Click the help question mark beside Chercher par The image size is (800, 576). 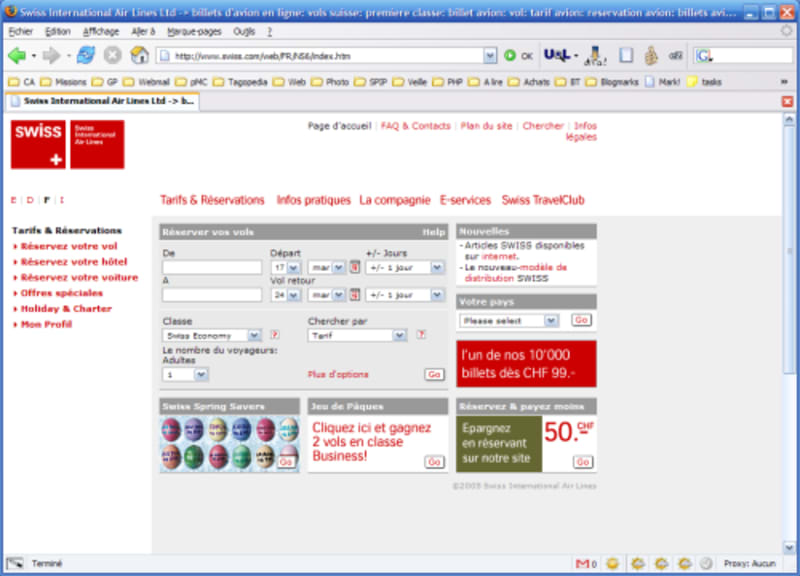click(x=421, y=335)
